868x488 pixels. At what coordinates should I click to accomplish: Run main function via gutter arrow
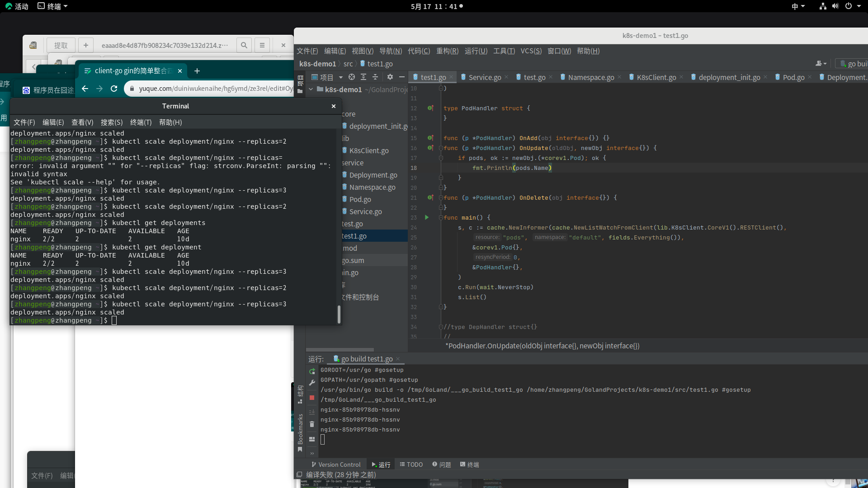tap(427, 217)
